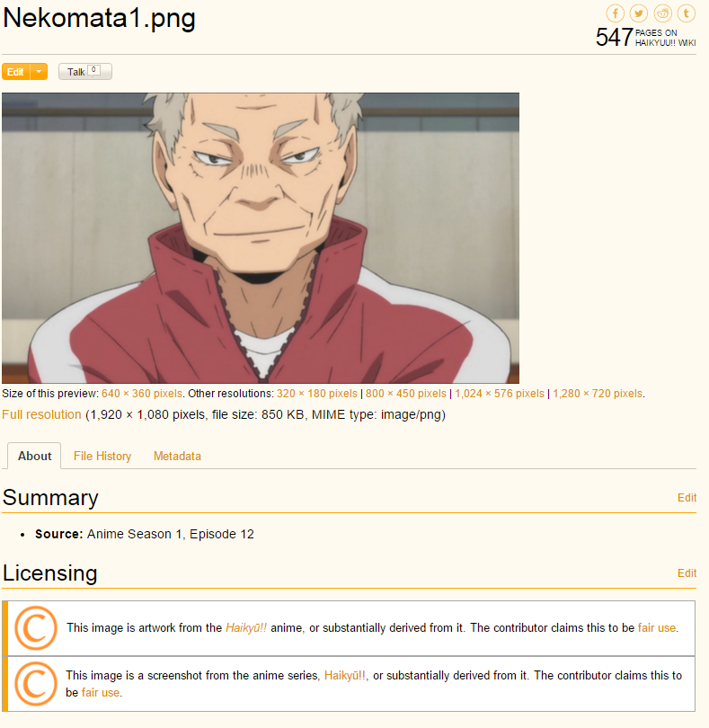Share page via Tumblr icon

tap(687, 13)
